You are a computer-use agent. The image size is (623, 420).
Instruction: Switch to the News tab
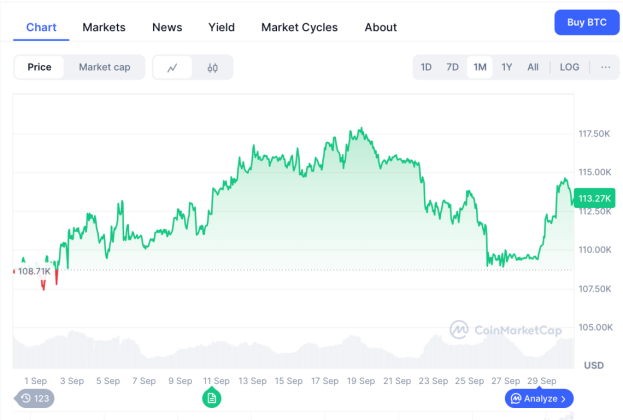(167, 27)
